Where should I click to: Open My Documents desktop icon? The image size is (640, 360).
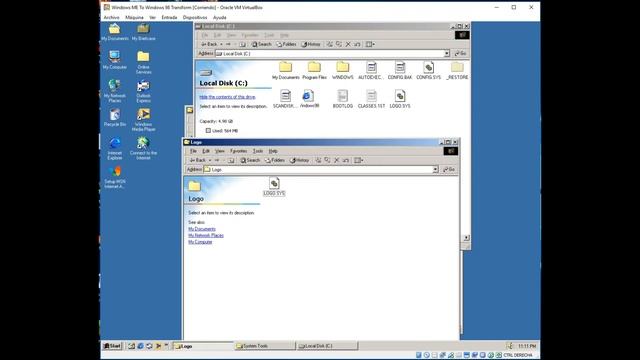click(115, 32)
